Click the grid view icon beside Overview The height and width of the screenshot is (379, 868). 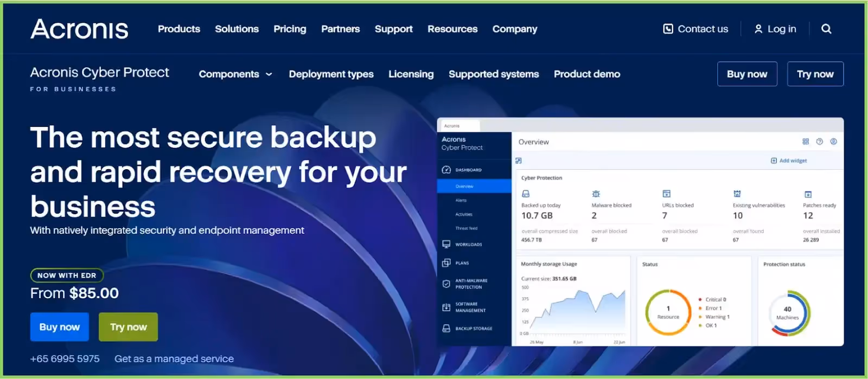(x=806, y=142)
